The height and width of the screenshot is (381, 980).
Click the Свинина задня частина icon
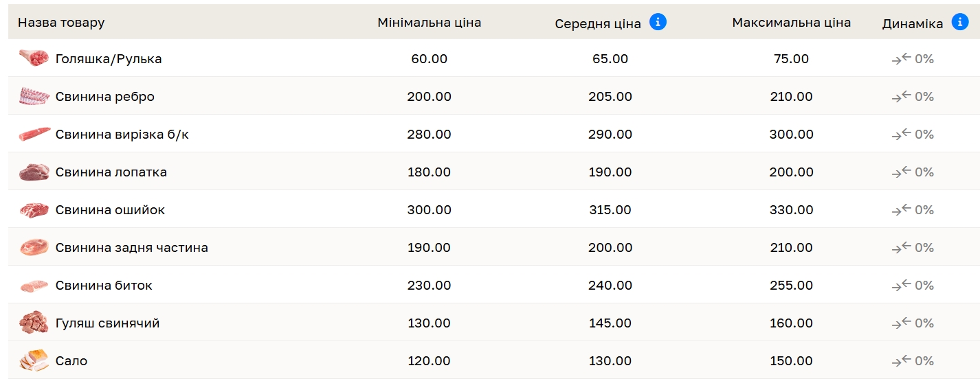click(34, 247)
